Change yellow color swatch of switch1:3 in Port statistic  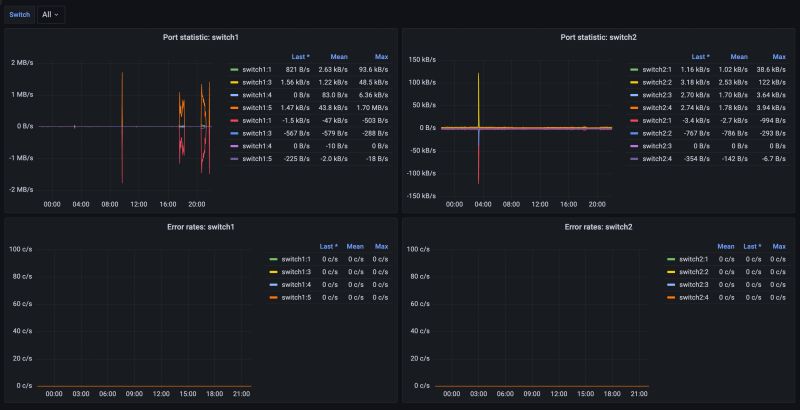234,83
